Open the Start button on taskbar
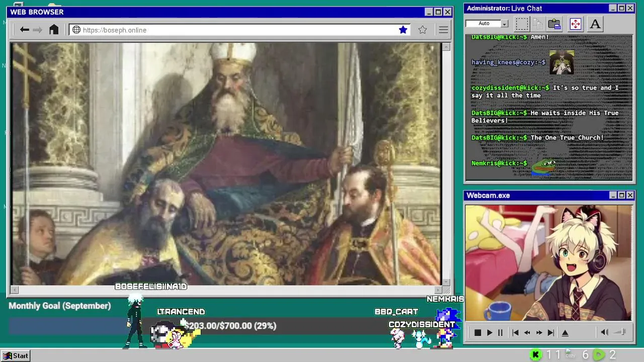The image size is (644, 362). 16,355
